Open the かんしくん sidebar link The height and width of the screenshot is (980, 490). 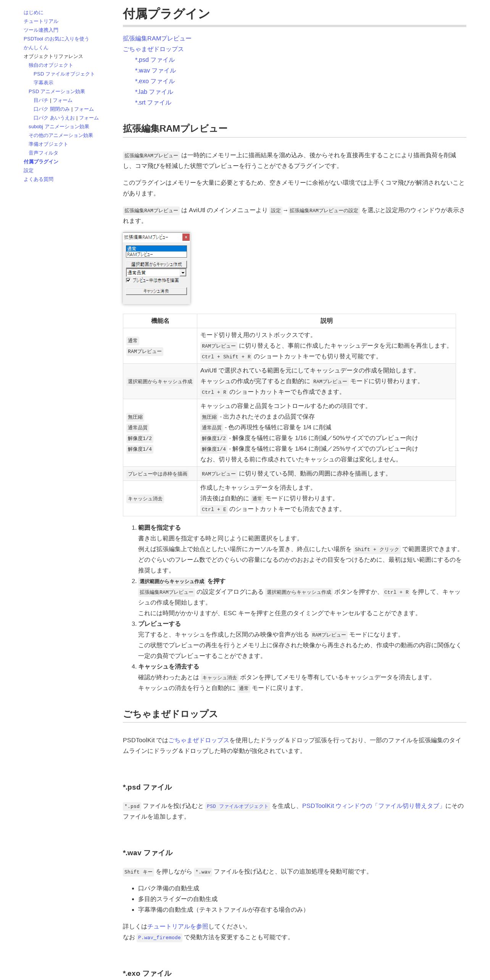(x=36, y=48)
